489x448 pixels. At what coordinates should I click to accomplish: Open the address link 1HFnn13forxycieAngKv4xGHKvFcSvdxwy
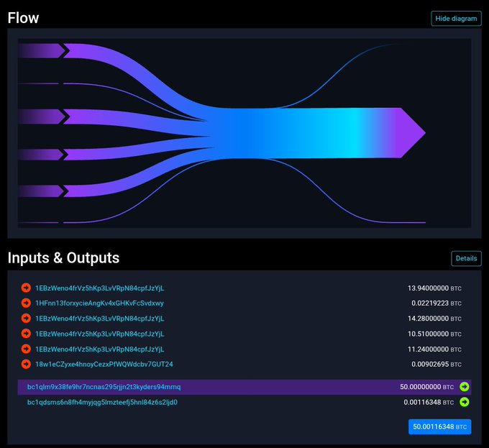coord(99,303)
